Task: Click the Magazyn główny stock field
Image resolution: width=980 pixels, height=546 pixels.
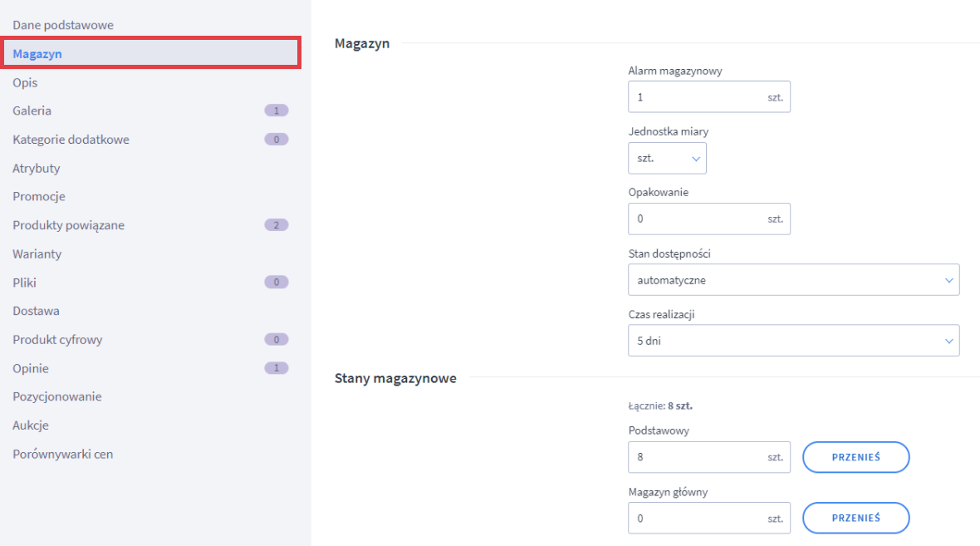Action: (x=698, y=519)
